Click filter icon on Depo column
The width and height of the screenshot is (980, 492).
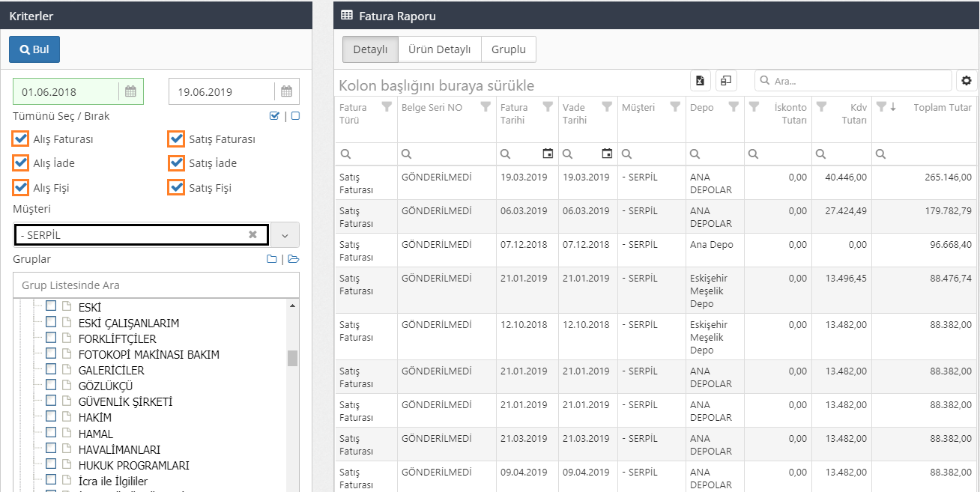point(734,107)
